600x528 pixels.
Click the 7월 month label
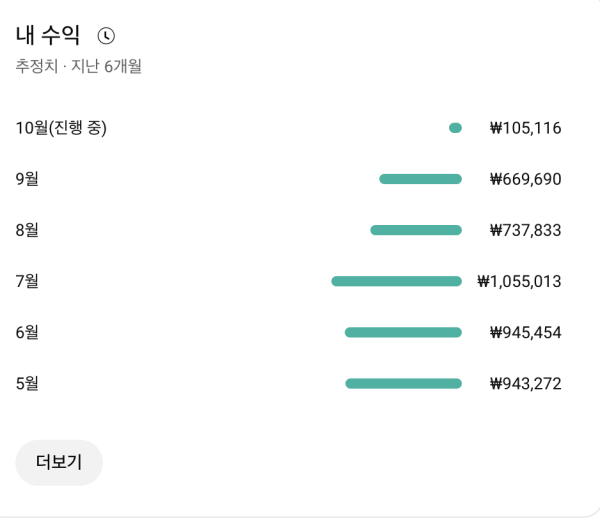[27, 281]
